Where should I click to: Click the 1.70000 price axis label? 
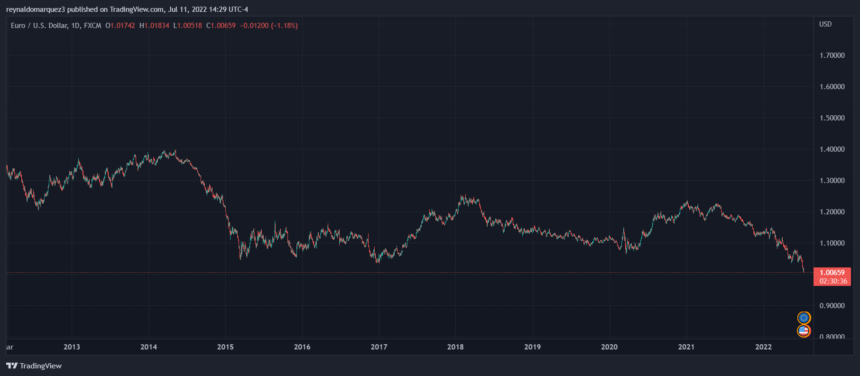tap(831, 55)
